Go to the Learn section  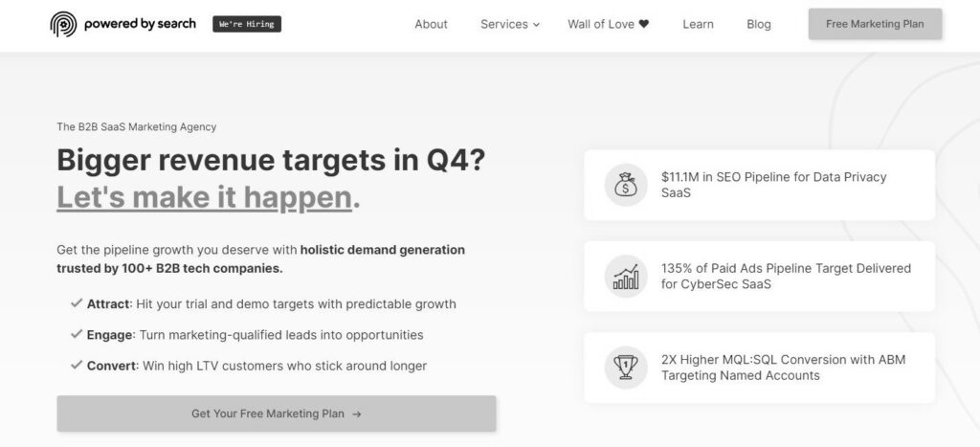(x=698, y=24)
